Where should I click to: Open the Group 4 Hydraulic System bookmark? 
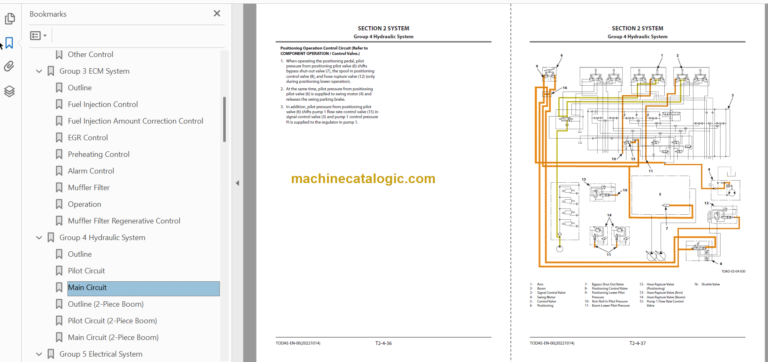click(x=102, y=238)
